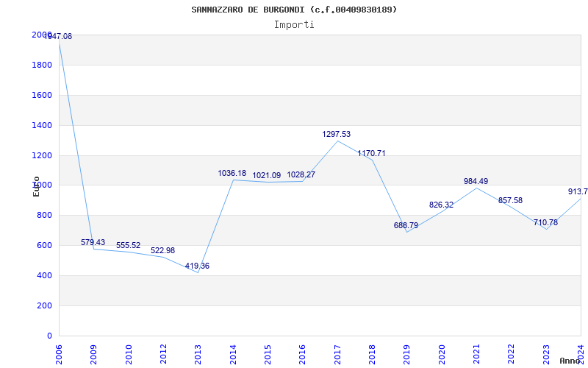The height and width of the screenshot is (368, 588).
Task: Click the y-axis tick 1600
Action: (x=43, y=95)
